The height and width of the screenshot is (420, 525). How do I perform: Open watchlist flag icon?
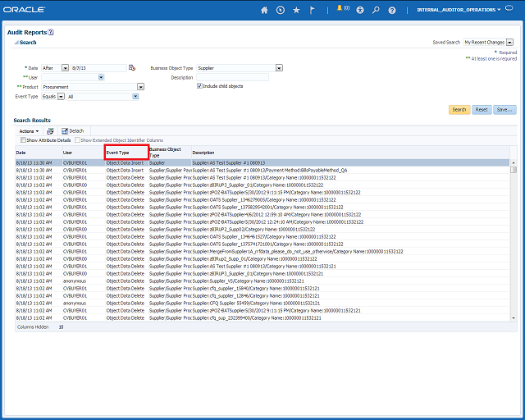[312, 10]
